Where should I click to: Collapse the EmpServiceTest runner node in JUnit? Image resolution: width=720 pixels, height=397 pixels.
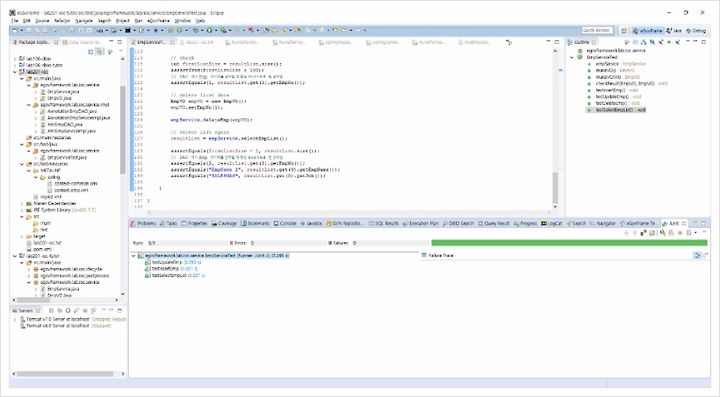pos(134,256)
